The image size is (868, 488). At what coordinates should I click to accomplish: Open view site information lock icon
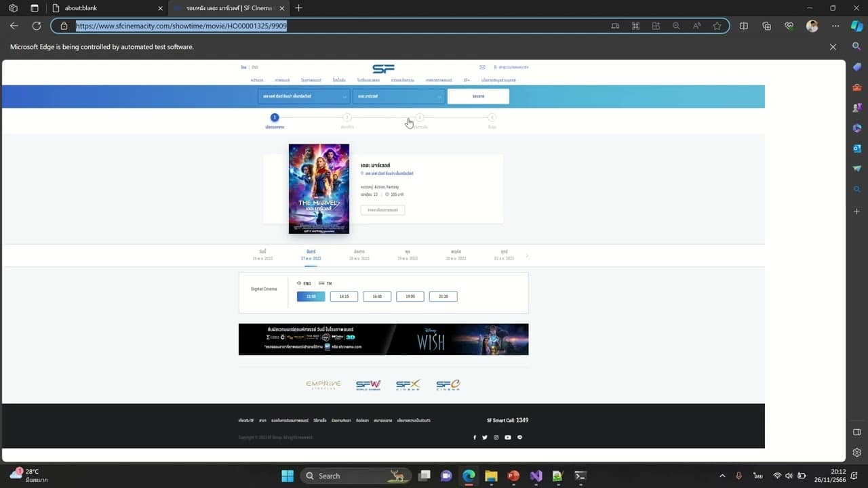click(x=64, y=26)
